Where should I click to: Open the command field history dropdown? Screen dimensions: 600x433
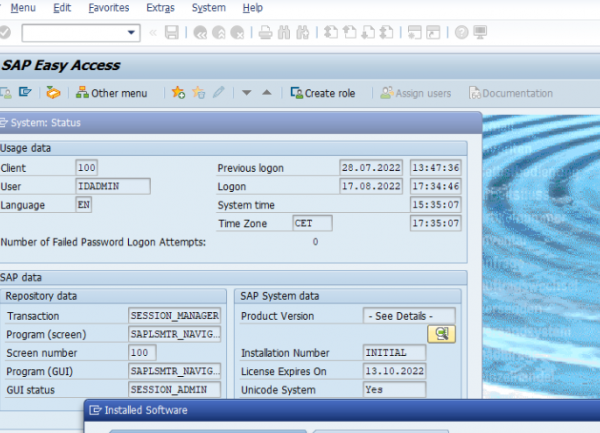[x=132, y=33]
